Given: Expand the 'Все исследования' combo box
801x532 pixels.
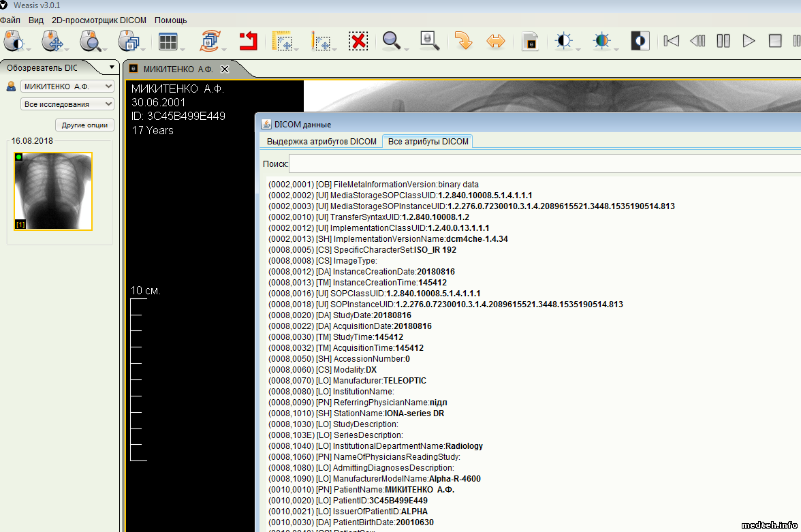Looking at the screenshot, I should click(67, 104).
